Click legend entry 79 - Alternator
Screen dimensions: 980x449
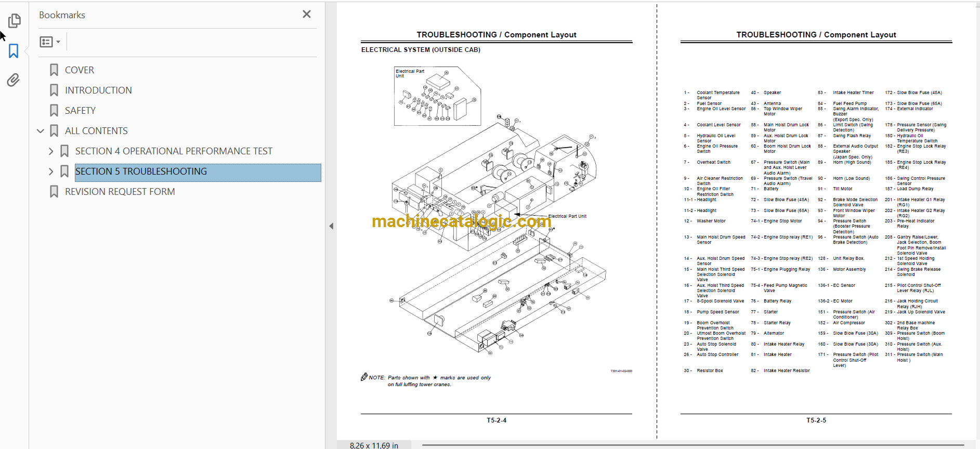(767, 333)
